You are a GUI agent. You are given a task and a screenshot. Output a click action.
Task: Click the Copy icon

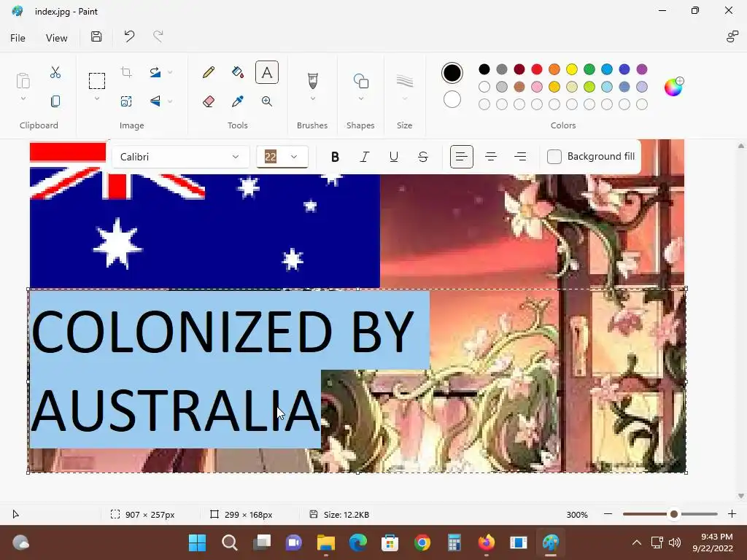pyautogui.click(x=55, y=101)
